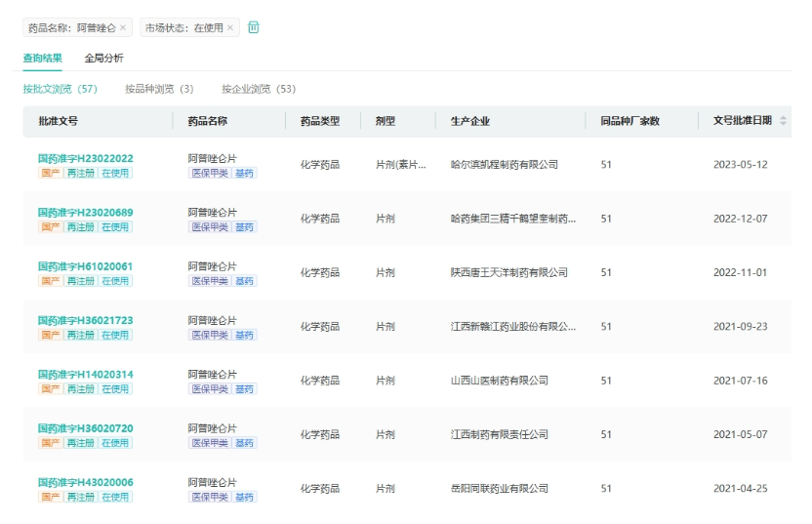Sort by 文号批准日期 column arrows
Image resolution: width=812 pixels, height=524 pixels.
[783, 121]
